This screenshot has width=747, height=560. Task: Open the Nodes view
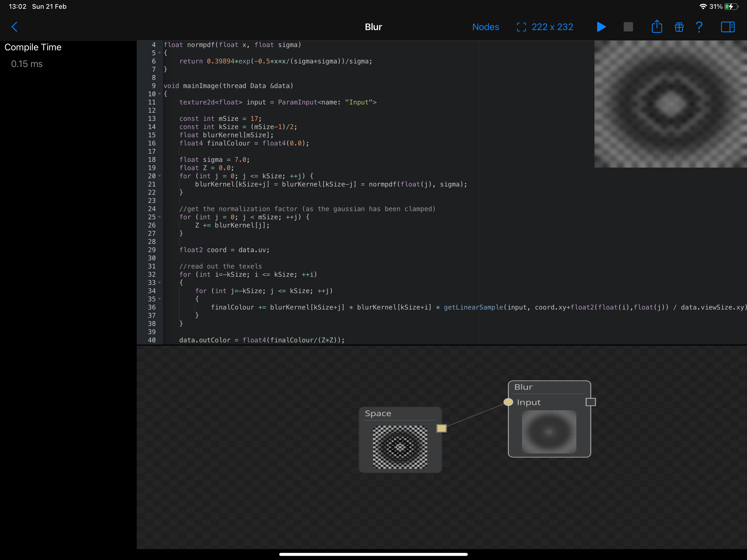[x=485, y=27]
